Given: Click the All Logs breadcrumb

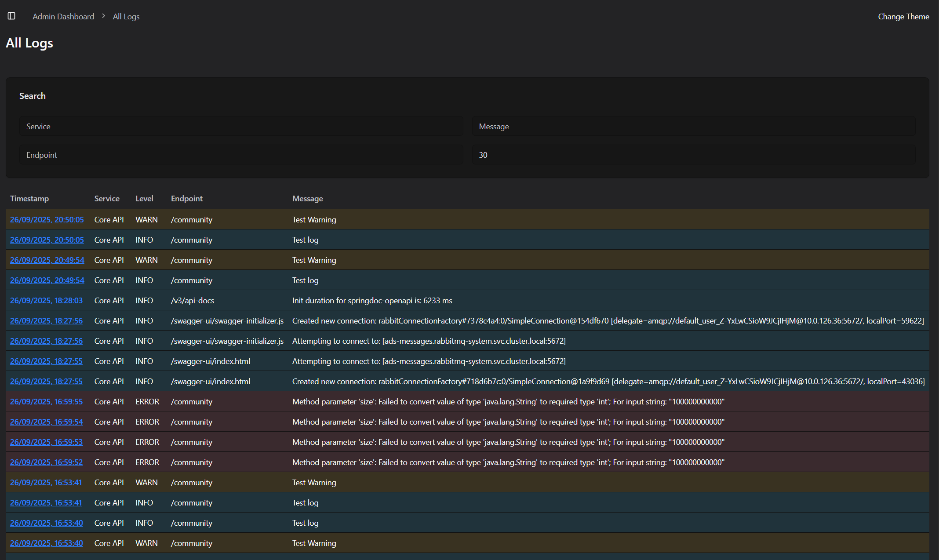Looking at the screenshot, I should 126,17.
